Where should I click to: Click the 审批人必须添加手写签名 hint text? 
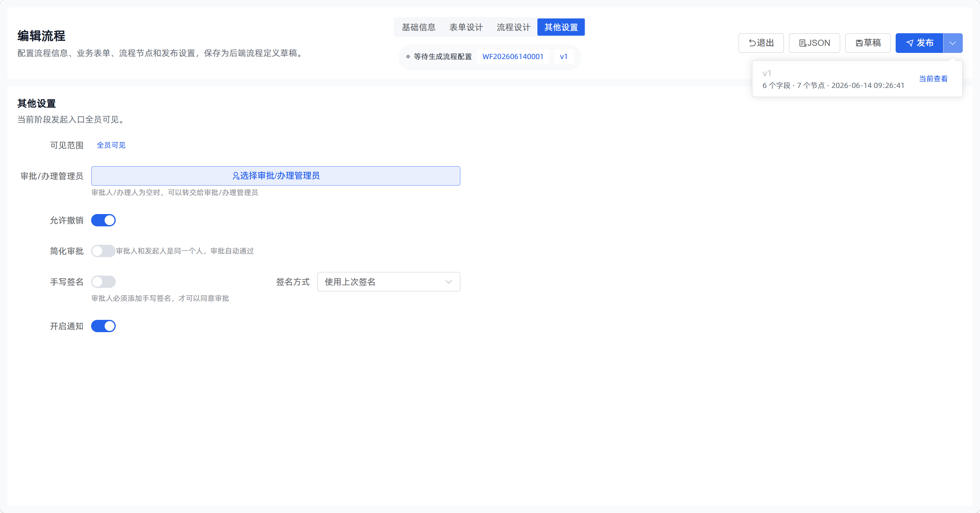[x=160, y=298]
